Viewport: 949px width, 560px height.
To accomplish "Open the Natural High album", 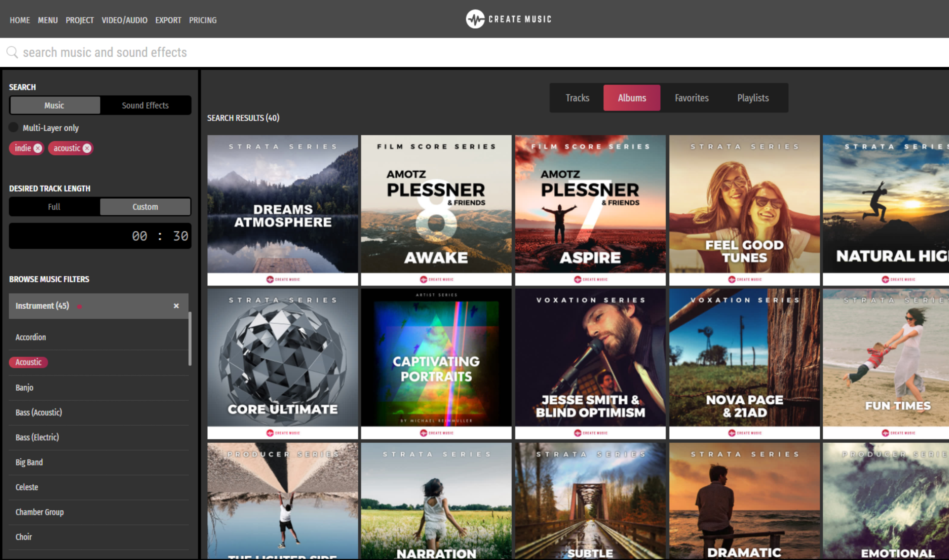I will pyautogui.click(x=886, y=210).
